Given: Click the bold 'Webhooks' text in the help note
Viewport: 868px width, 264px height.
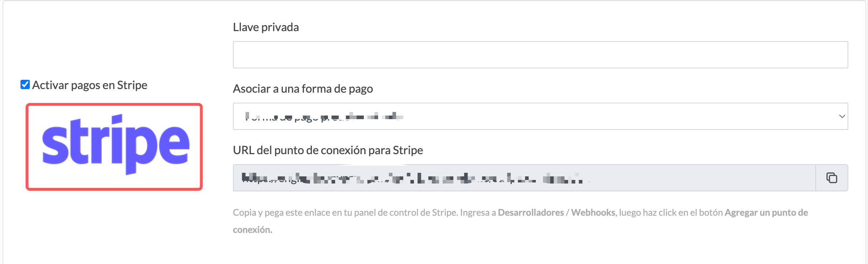Looking at the screenshot, I should pos(593,212).
